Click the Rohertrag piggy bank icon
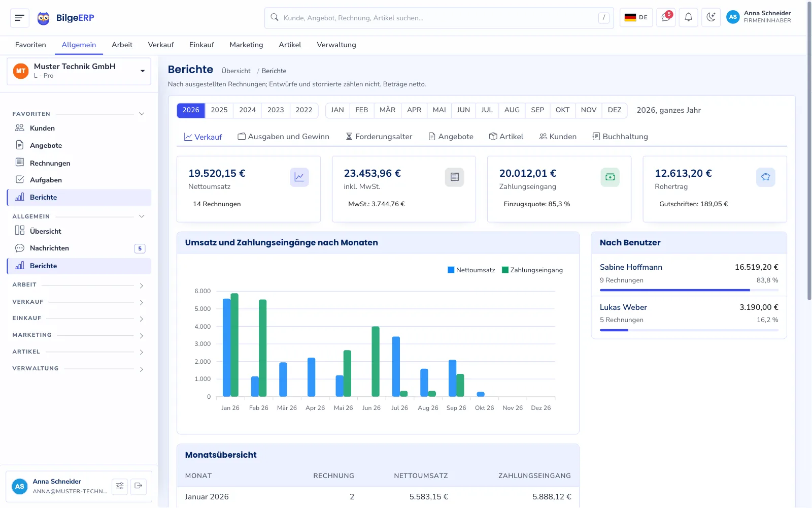Viewport: 812px width, 508px height. pyautogui.click(x=765, y=177)
